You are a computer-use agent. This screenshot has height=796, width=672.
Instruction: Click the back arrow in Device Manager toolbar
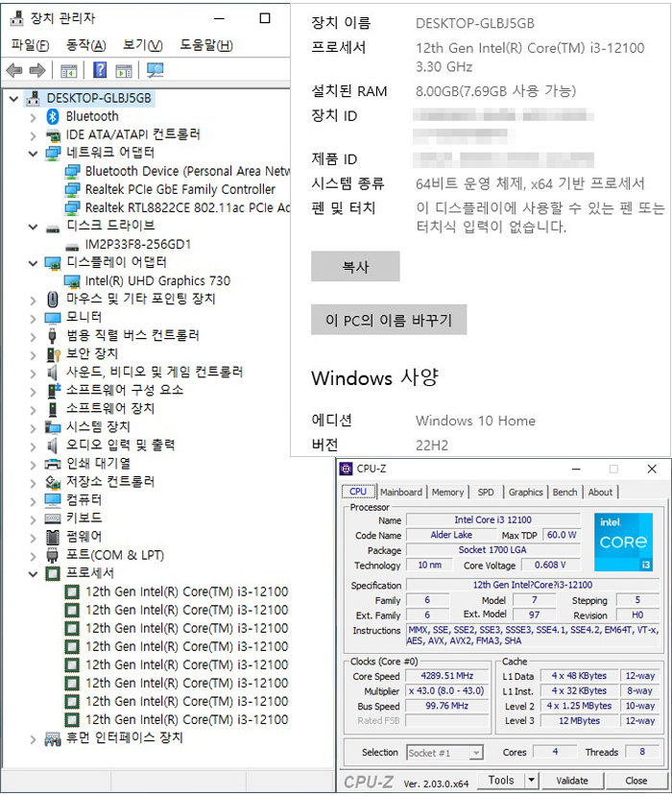point(14,70)
